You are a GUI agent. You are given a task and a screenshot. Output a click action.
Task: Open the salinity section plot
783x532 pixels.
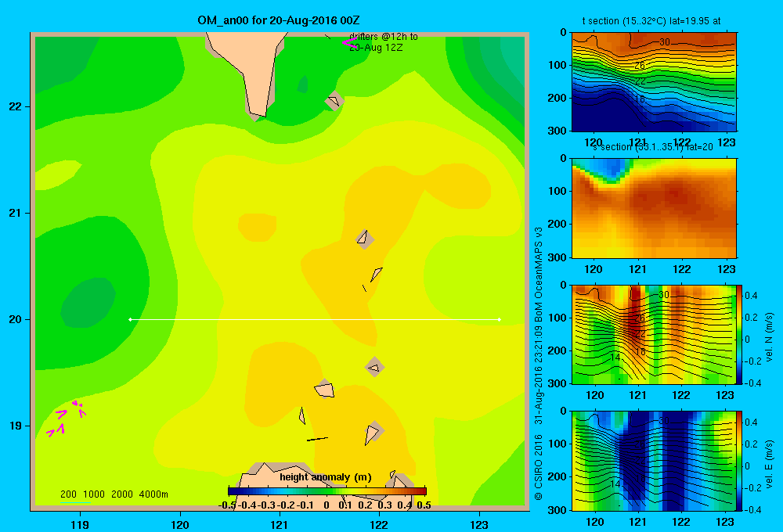pyautogui.click(x=654, y=207)
